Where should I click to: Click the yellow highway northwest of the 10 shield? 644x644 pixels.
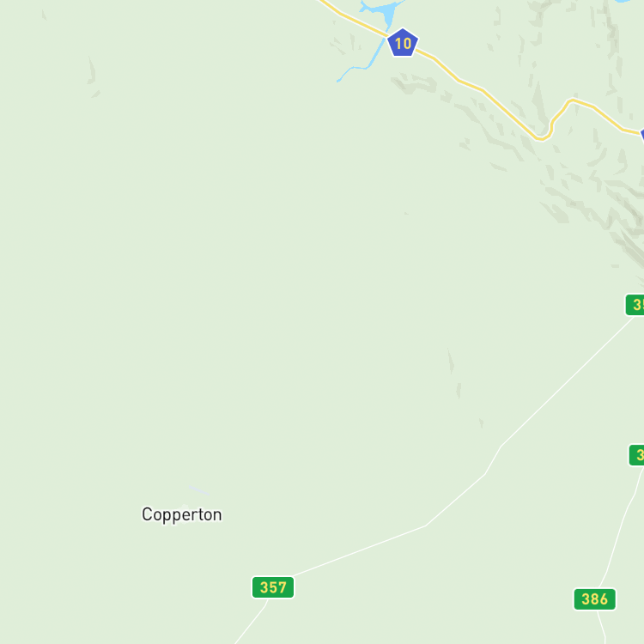(353, 19)
